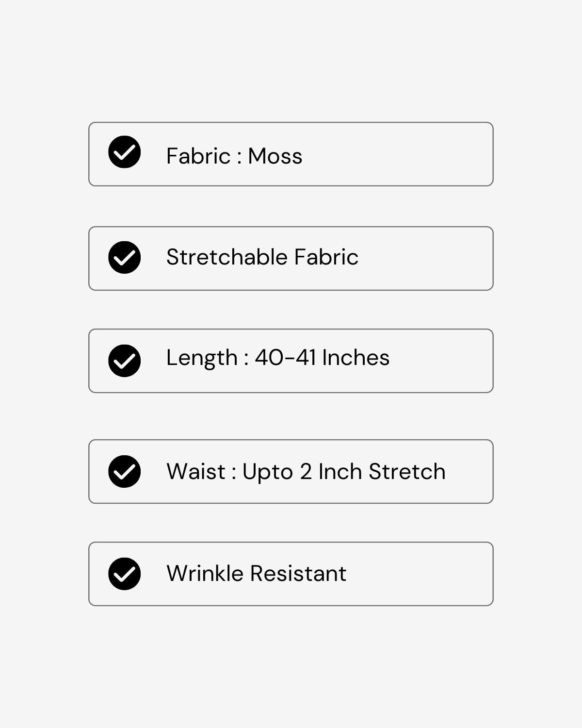Select the "Stretchable Fabric" text
The width and height of the screenshot is (582, 728).
tap(262, 257)
